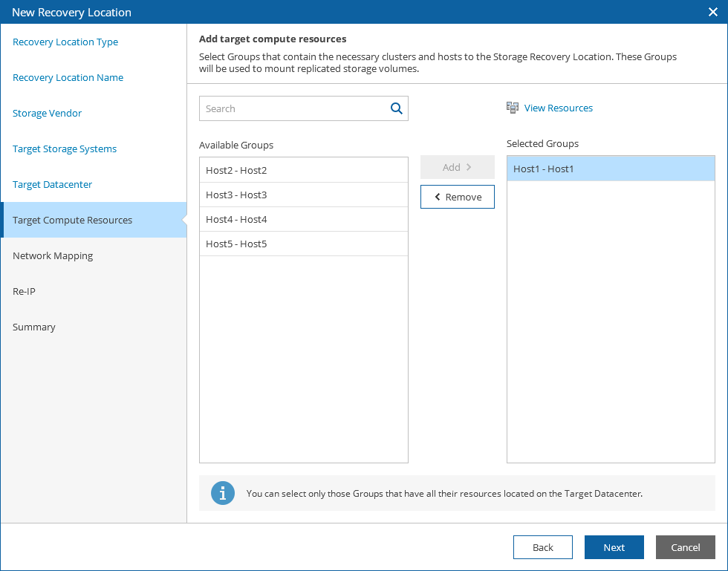Image resolution: width=728 pixels, height=571 pixels.
Task: Click Next to continue the wizard
Action: (x=614, y=547)
